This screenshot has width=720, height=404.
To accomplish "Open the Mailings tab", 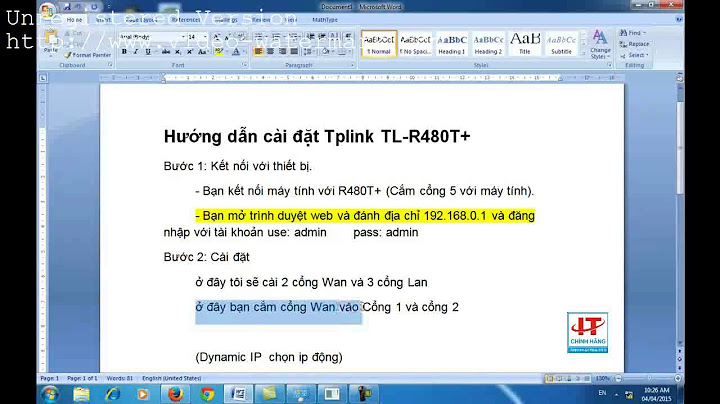I will pyautogui.click(x=226, y=20).
